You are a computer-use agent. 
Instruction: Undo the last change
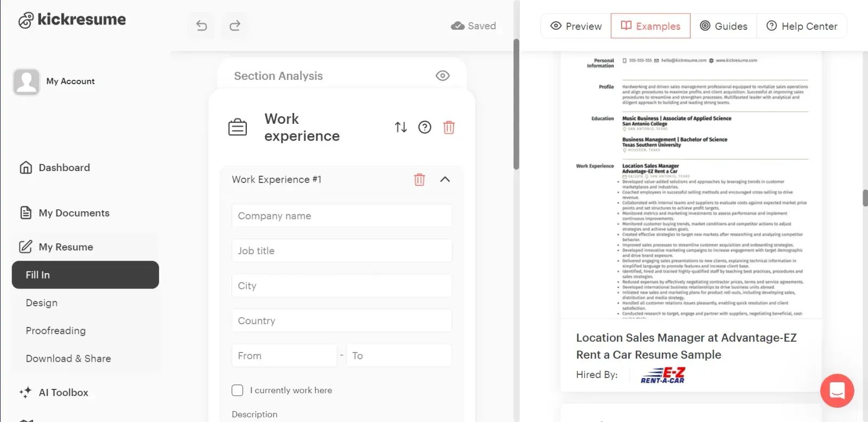pyautogui.click(x=202, y=26)
